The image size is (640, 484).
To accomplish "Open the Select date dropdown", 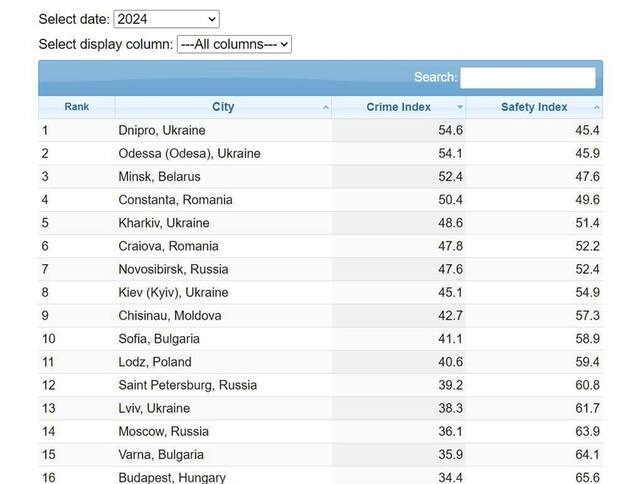I will (x=166, y=19).
